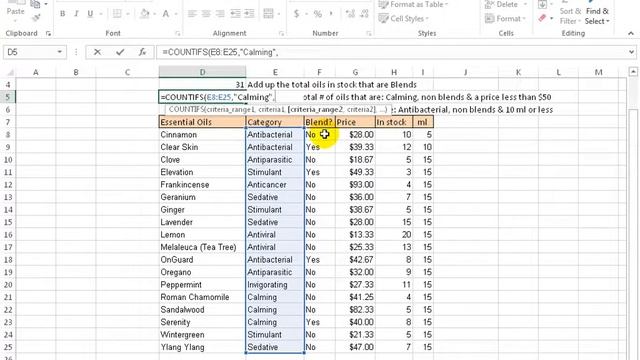Select column E header
This screenshot has height=360, width=640.
point(275,72)
